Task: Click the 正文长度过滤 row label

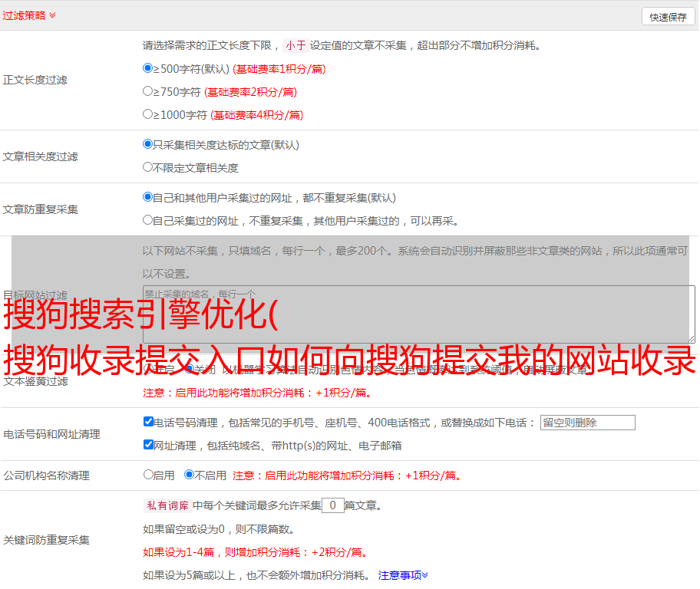Action: coord(35,80)
